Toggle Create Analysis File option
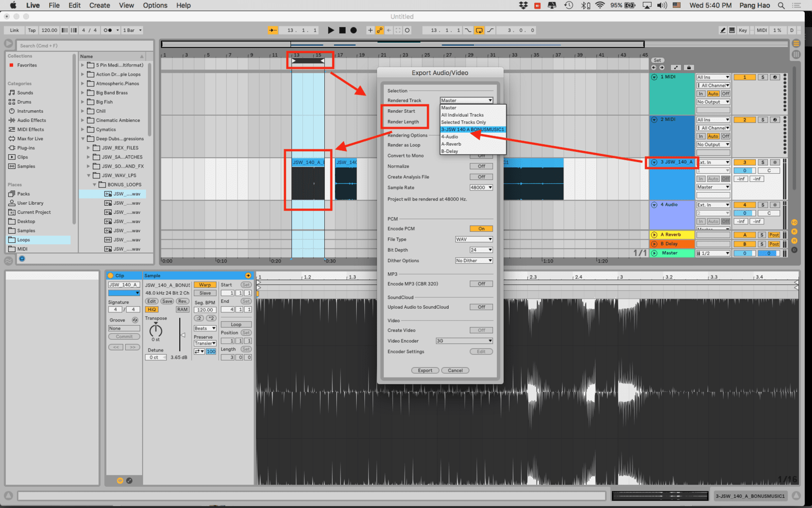The image size is (812, 508). (x=481, y=177)
